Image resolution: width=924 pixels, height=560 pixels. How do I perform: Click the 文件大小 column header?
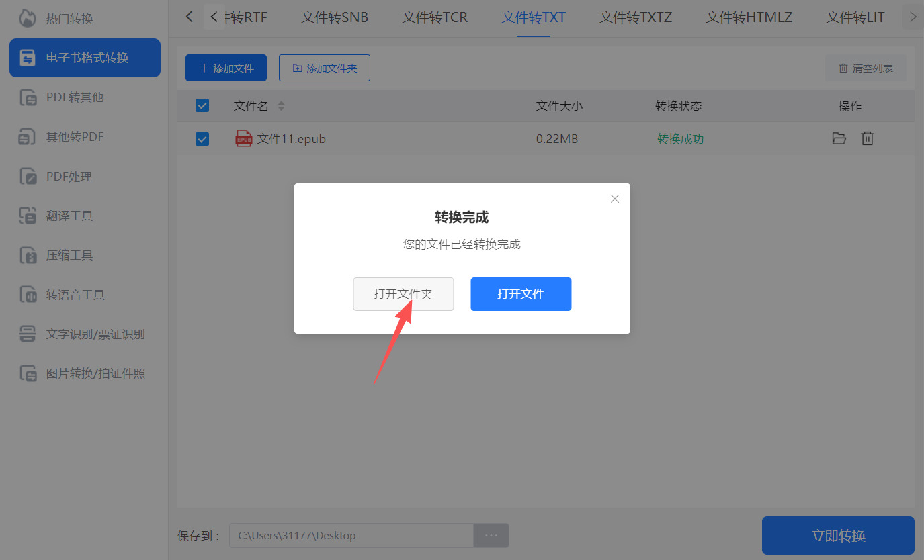coord(559,106)
